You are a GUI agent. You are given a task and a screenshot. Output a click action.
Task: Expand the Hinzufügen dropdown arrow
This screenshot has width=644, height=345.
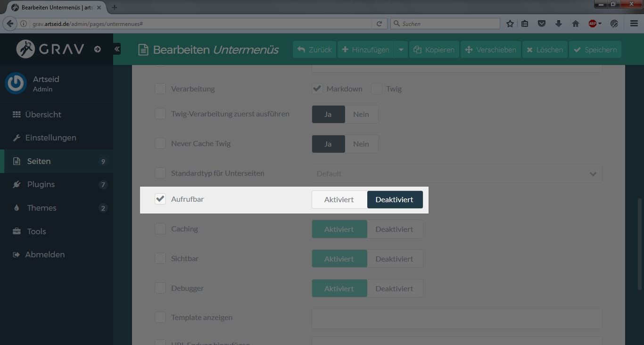point(401,49)
